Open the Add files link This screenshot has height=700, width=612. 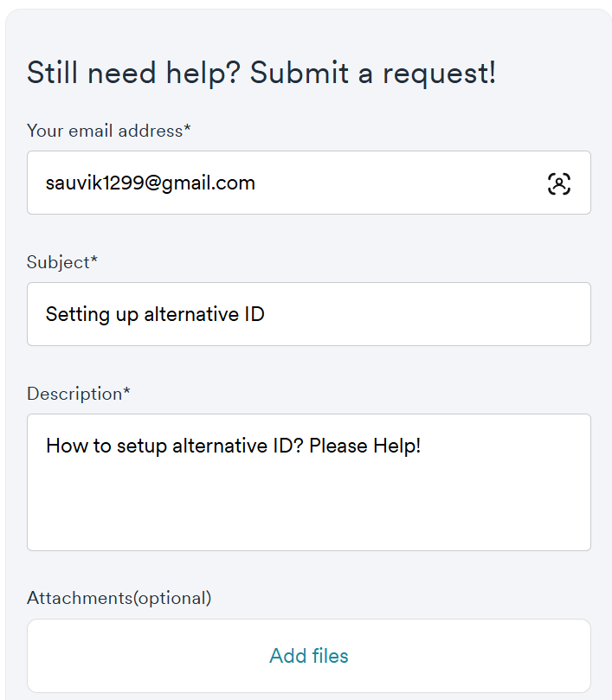(309, 656)
